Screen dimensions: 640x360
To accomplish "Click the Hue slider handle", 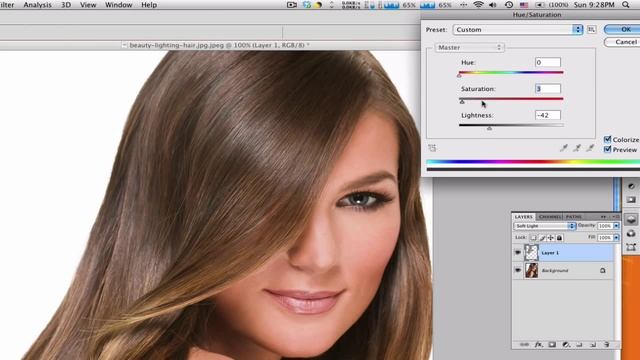I will pos(459,75).
